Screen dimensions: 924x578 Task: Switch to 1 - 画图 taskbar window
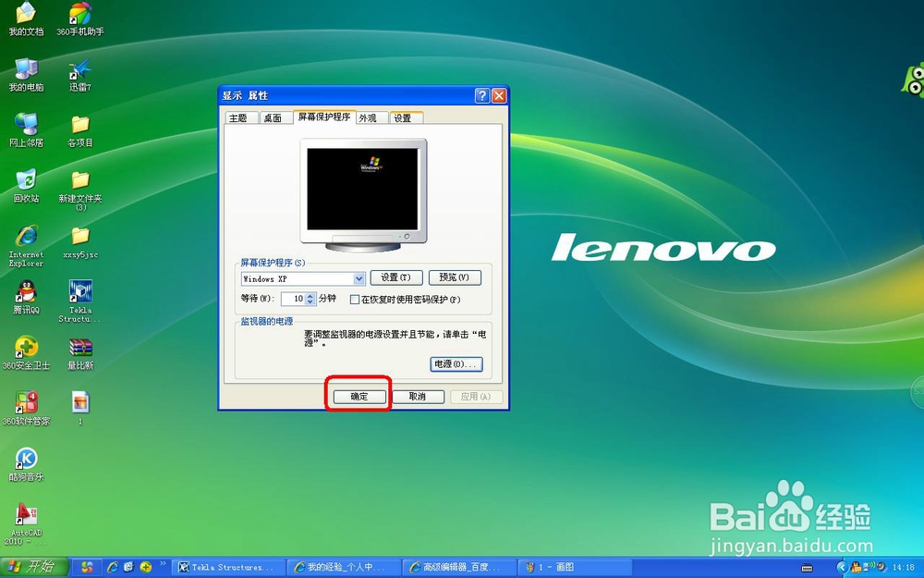pyautogui.click(x=575, y=568)
